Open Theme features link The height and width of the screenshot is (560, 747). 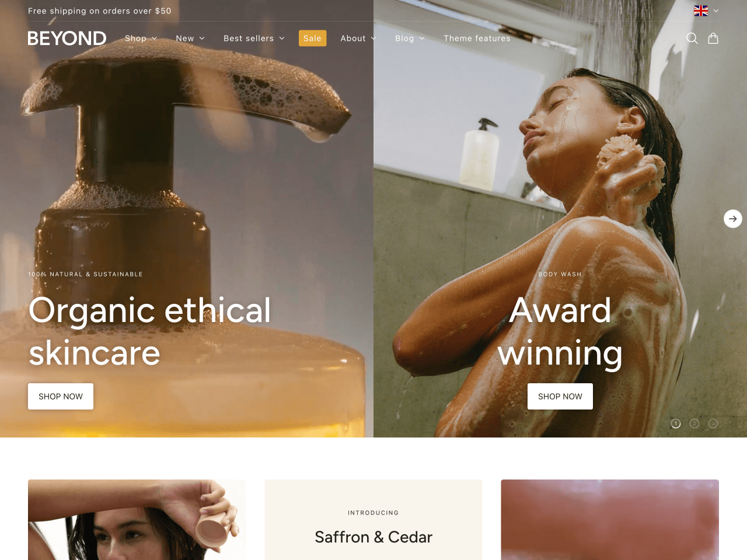tap(477, 38)
